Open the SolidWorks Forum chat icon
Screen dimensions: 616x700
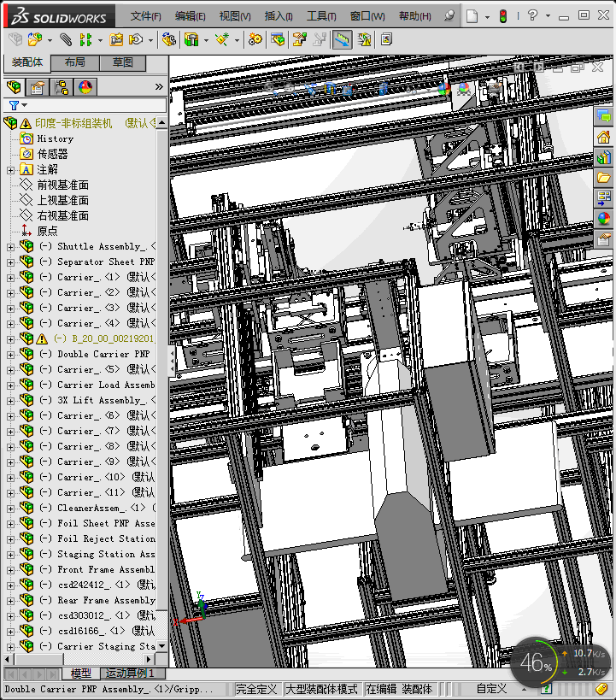pyautogui.click(x=603, y=117)
